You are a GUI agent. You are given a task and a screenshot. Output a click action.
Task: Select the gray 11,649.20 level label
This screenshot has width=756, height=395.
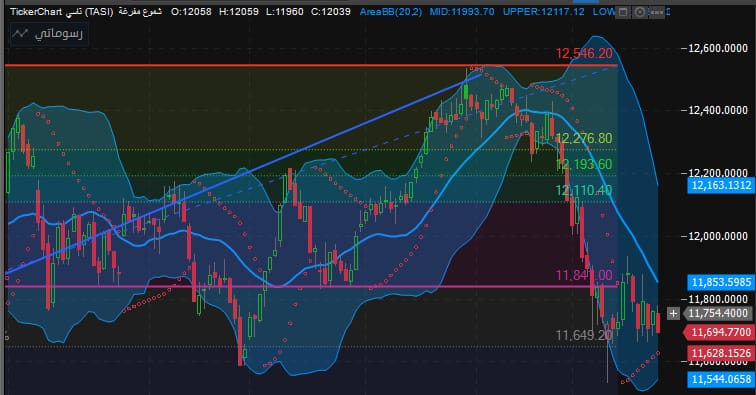click(584, 335)
